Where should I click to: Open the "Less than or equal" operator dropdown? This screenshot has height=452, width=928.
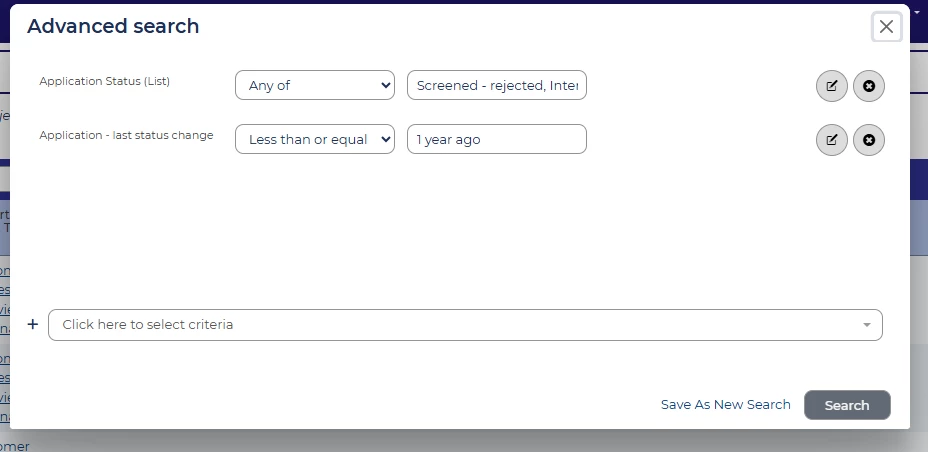314,140
